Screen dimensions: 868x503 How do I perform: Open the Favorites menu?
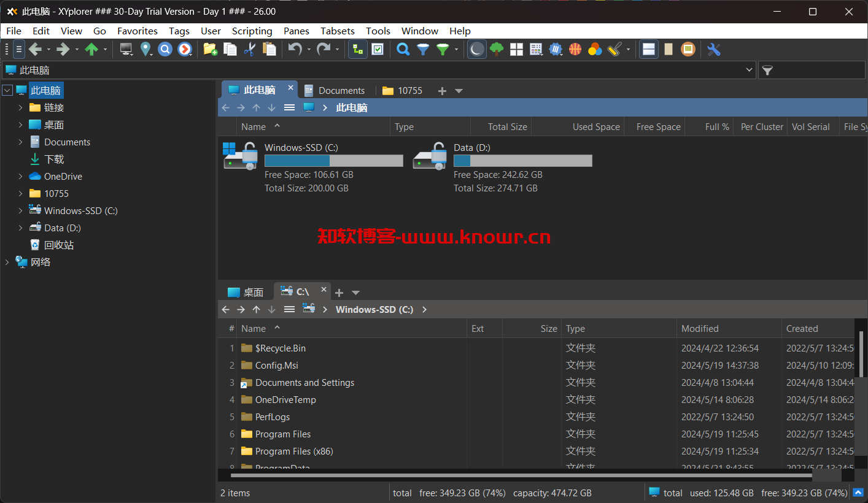pos(138,31)
